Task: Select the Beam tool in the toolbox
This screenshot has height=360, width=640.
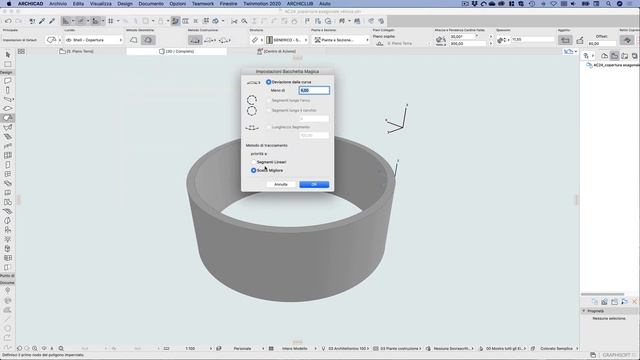Action: point(8,99)
